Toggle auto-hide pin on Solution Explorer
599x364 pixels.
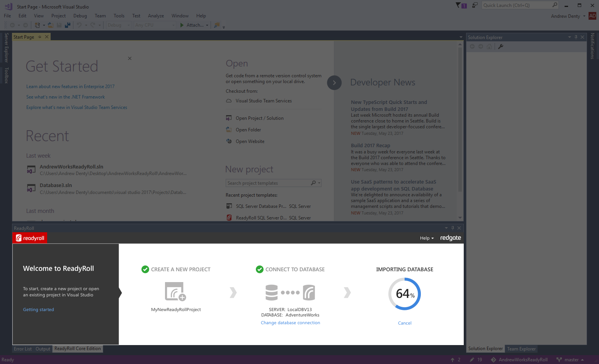(576, 37)
